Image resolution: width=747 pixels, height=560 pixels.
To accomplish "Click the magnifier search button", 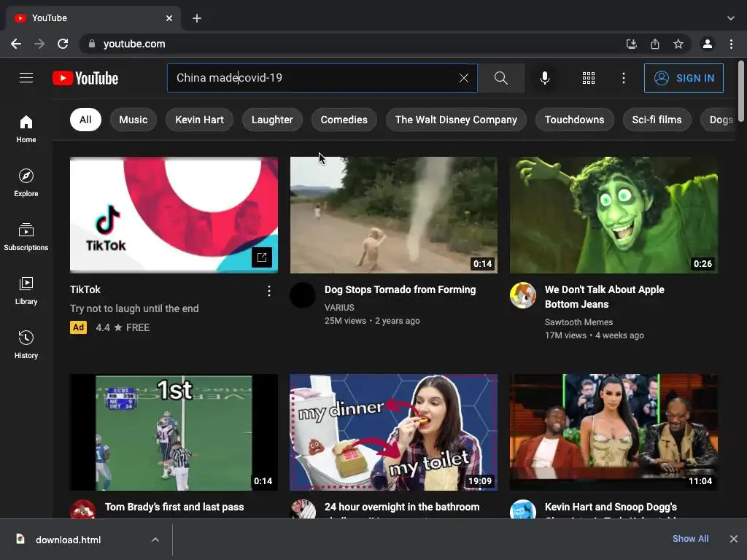I will pos(500,77).
